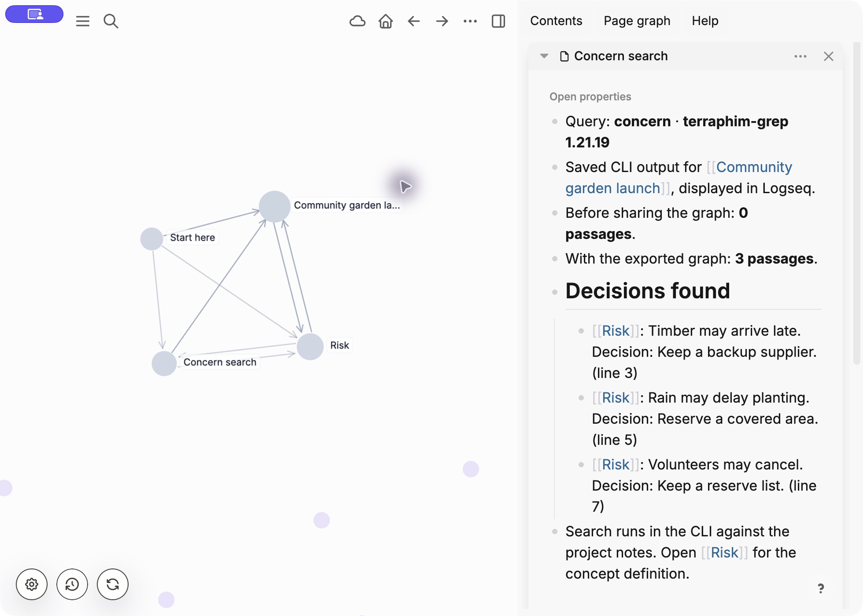The width and height of the screenshot is (863, 616).
Task: Open the help question mark
Action: (821, 588)
